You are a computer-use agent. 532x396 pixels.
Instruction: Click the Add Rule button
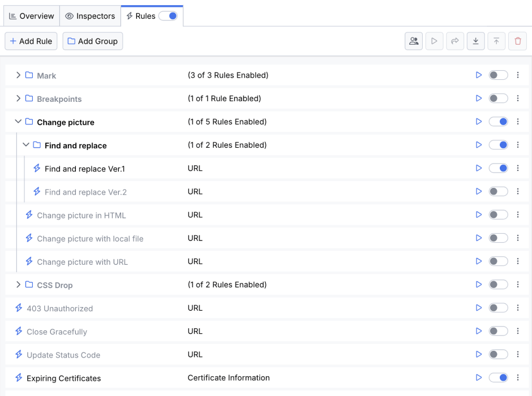coord(31,41)
